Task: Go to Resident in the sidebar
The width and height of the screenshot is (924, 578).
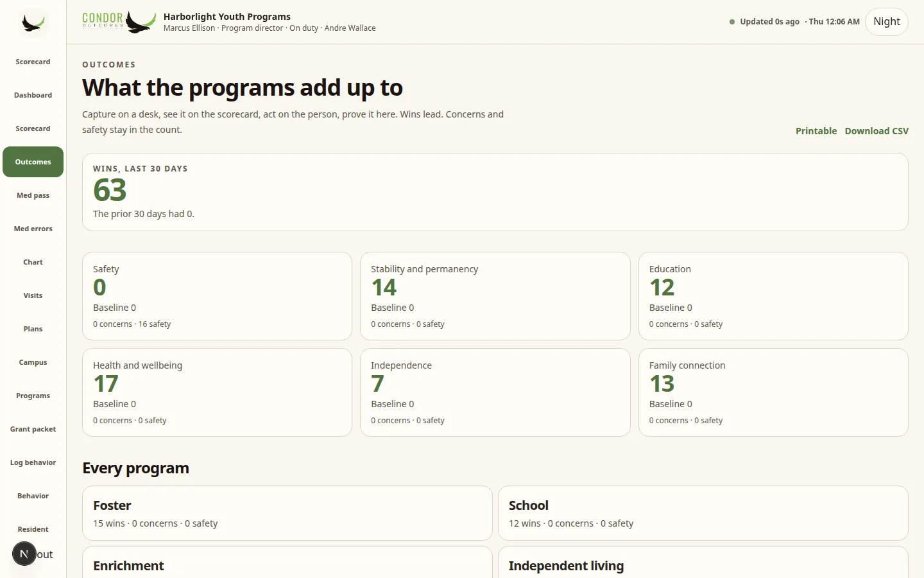Action: (33, 529)
